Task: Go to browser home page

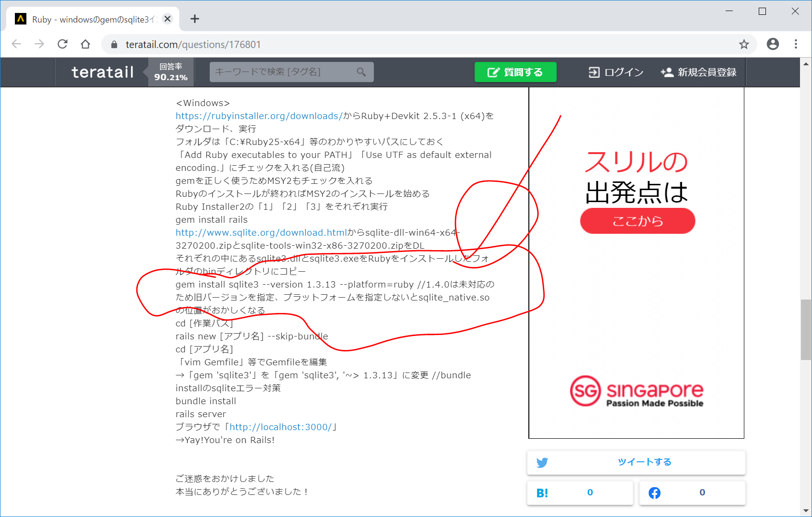Action: pos(85,44)
